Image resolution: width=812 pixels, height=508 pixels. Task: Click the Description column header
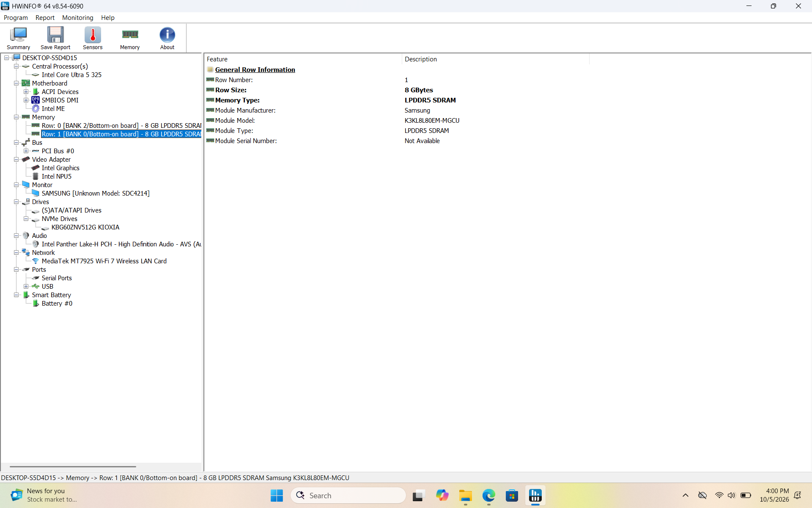[x=495, y=59]
